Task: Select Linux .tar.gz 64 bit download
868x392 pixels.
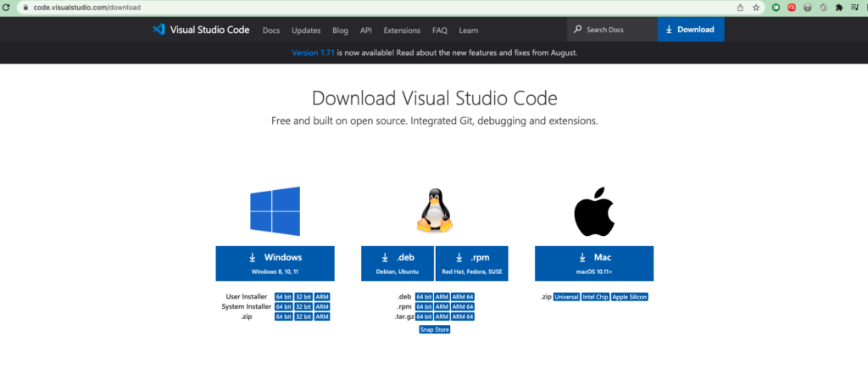Action: 424,316
